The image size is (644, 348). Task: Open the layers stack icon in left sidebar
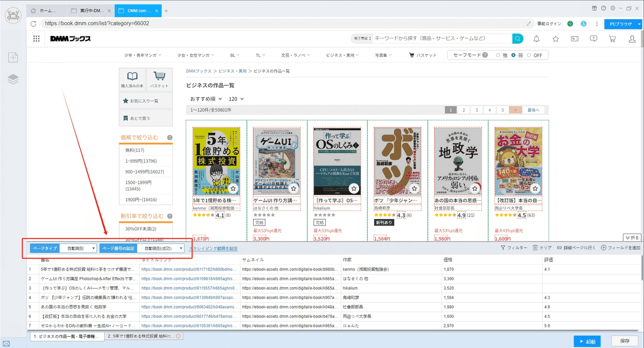[13, 79]
